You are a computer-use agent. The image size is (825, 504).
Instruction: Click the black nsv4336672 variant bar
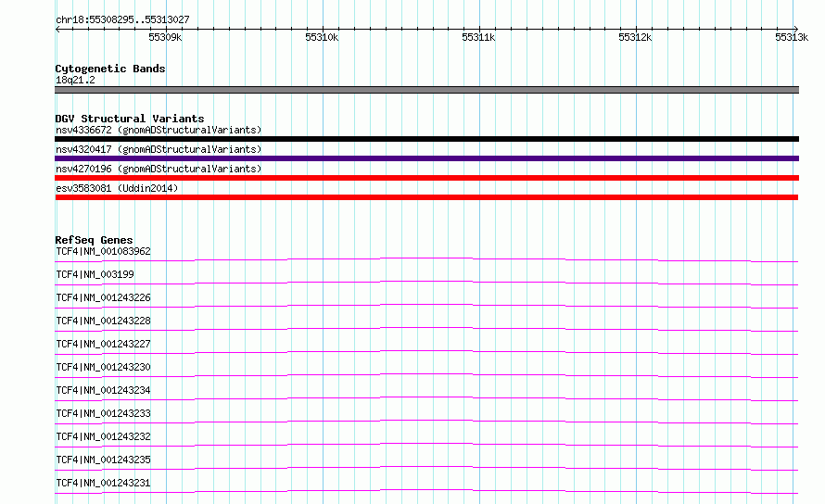[426, 139]
